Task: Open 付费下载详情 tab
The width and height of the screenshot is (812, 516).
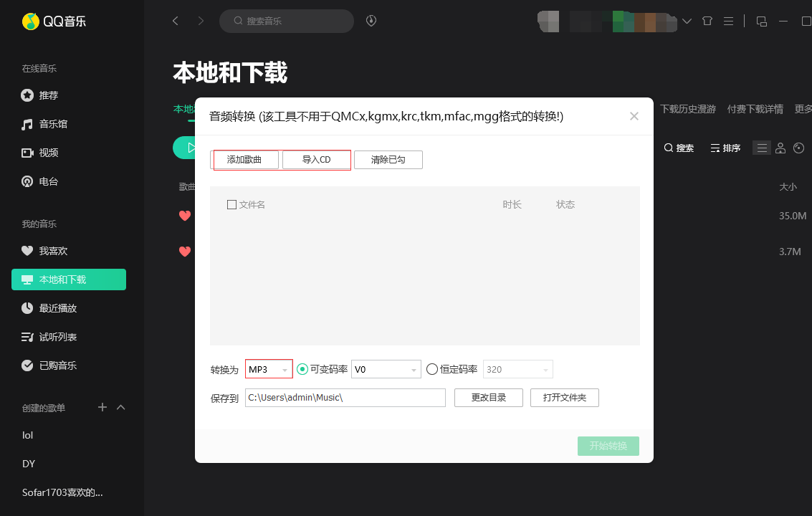Action: click(755, 109)
